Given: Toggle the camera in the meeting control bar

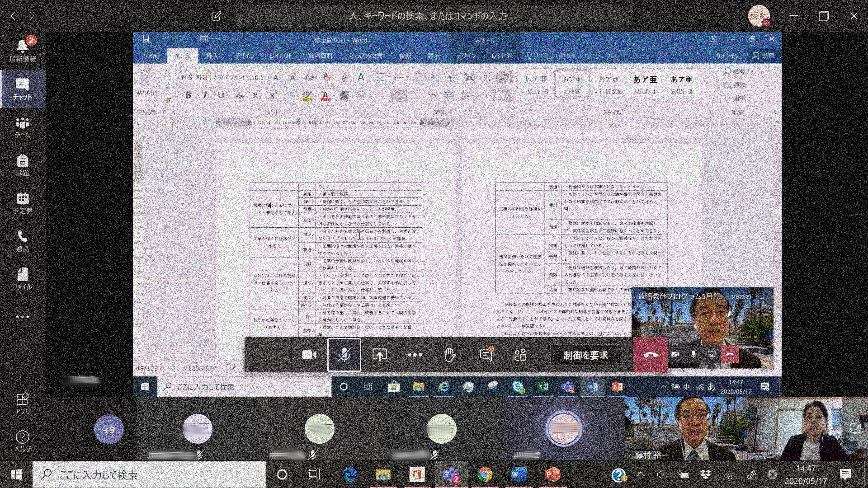Looking at the screenshot, I should [309, 355].
